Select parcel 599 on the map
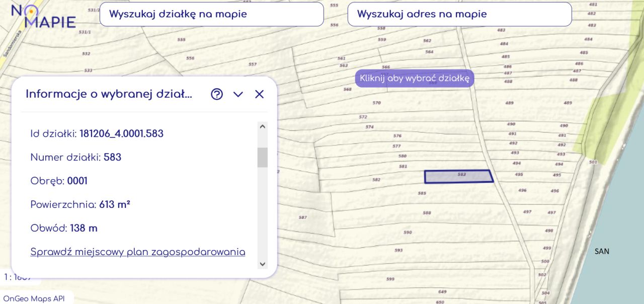Viewport: 644px width, 304px height. pyautogui.click(x=390, y=279)
